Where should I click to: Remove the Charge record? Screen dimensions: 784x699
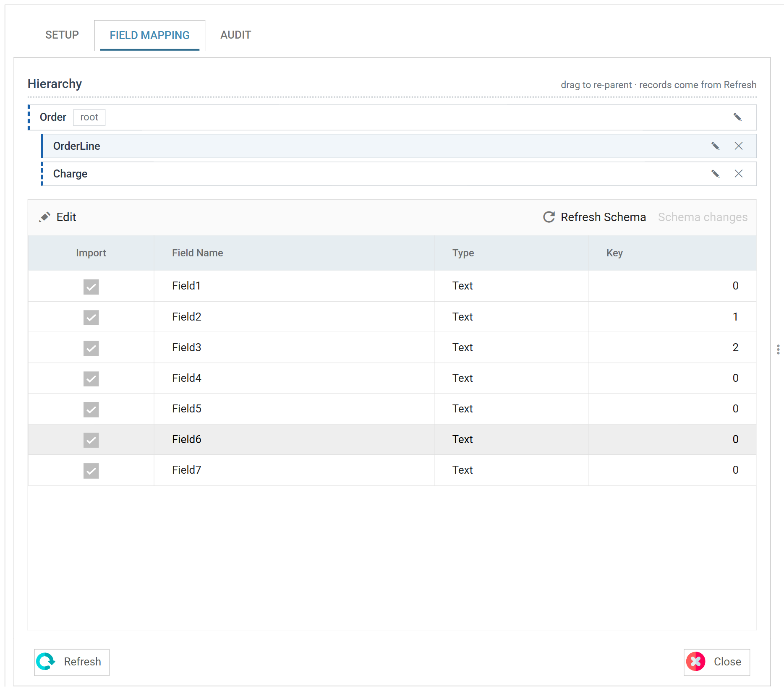(x=739, y=174)
